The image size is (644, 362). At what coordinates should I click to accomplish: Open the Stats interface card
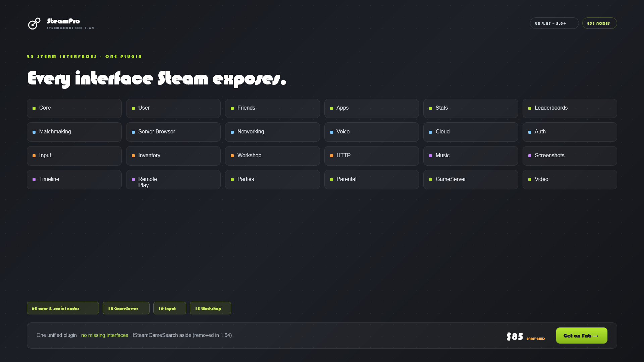coord(471,108)
